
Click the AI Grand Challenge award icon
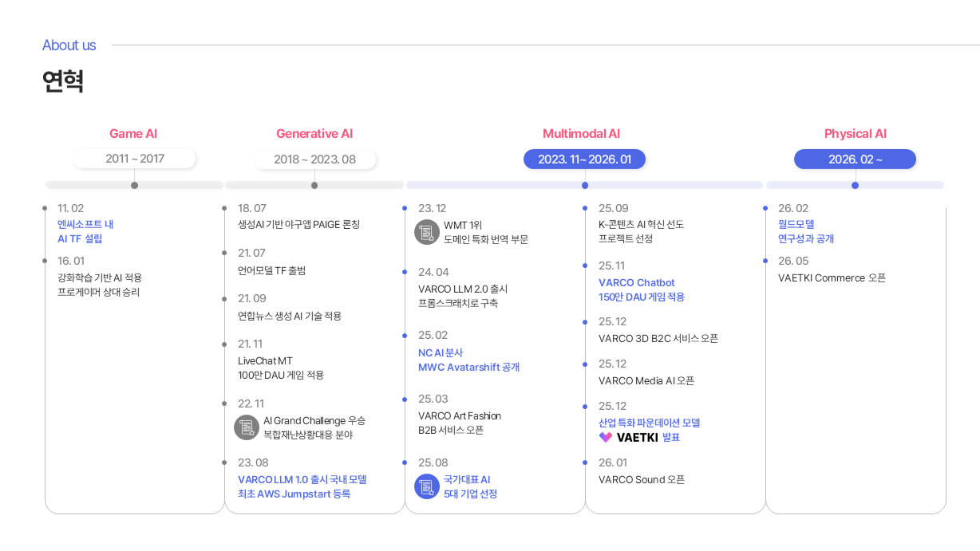[247, 427]
